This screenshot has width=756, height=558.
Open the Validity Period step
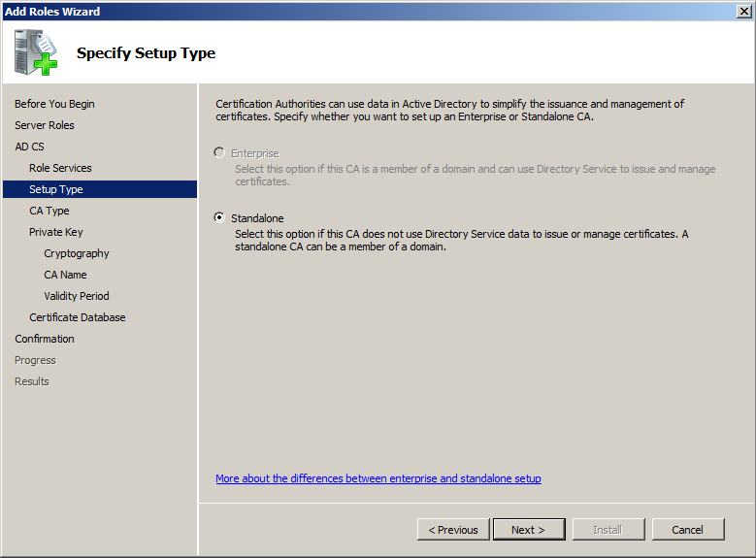(77, 296)
